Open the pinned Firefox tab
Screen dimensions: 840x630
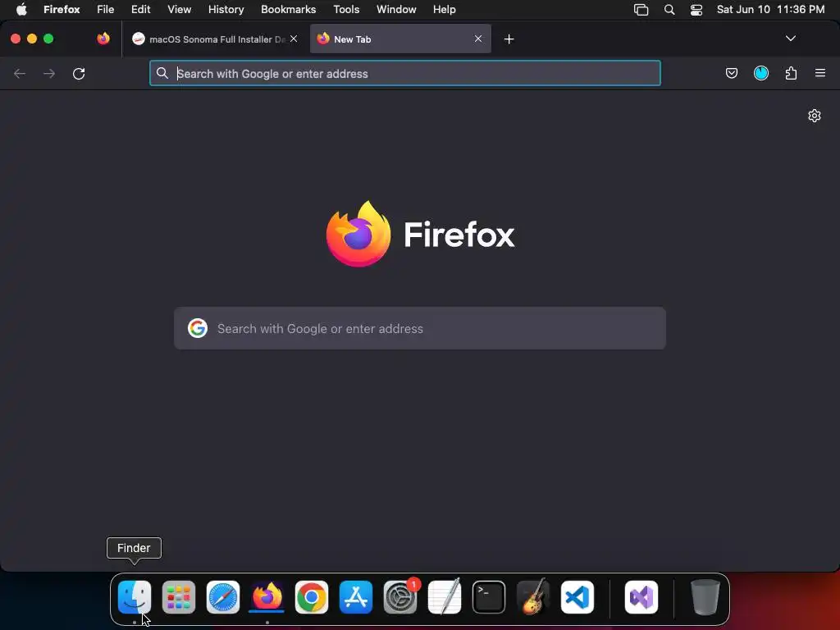click(x=103, y=39)
